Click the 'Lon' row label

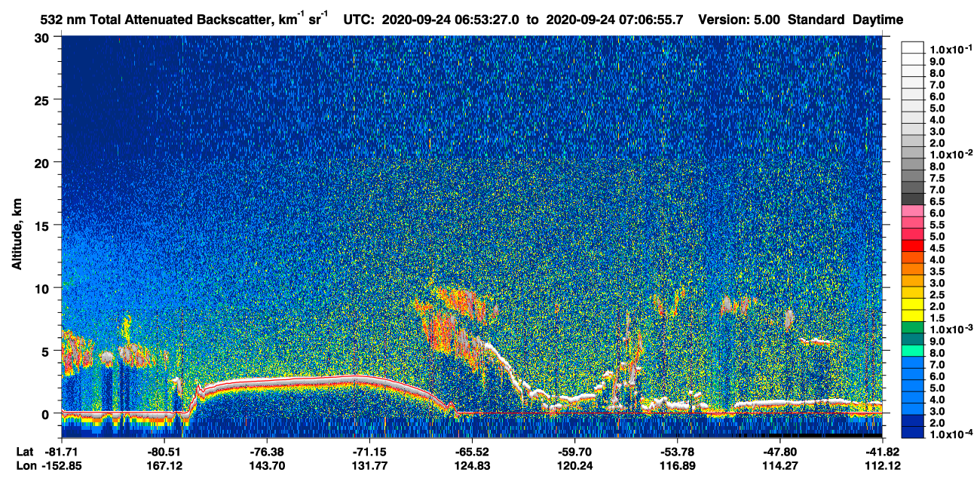[x=26, y=466]
